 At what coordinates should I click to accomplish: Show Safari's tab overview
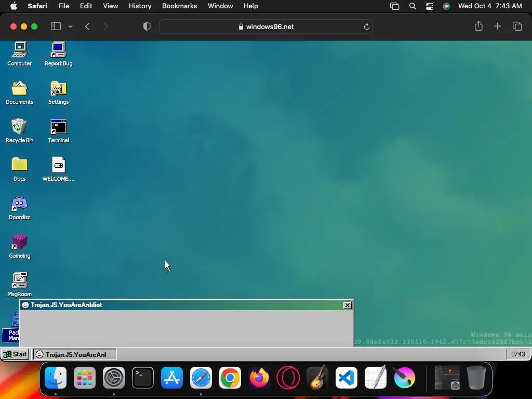517,26
